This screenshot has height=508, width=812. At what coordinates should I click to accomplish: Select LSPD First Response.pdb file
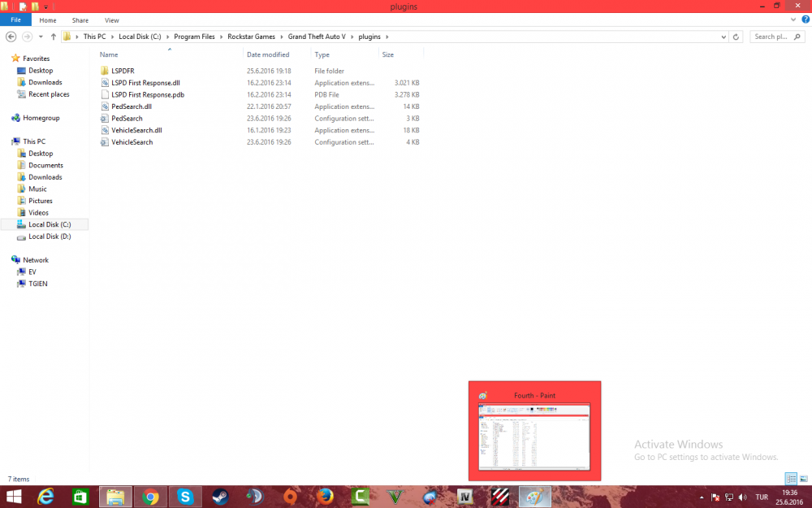tap(148, 95)
